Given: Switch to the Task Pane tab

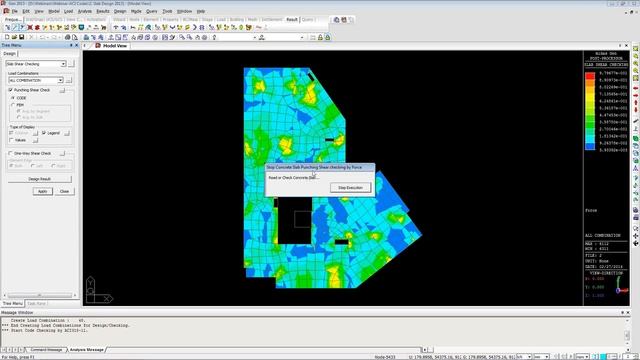Looking at the screenshot, I should coord(36,304).
